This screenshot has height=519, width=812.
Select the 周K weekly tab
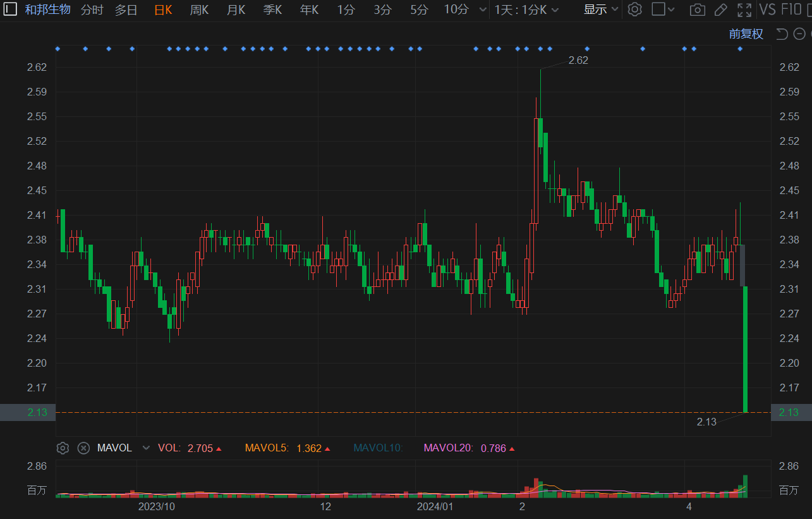199,9
